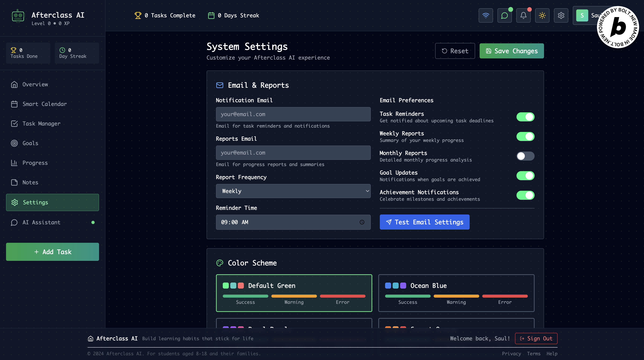The height and width of the screenshot is (360, 644).
Task: Open the notifications bell icon
Action: tap(523, 15)
